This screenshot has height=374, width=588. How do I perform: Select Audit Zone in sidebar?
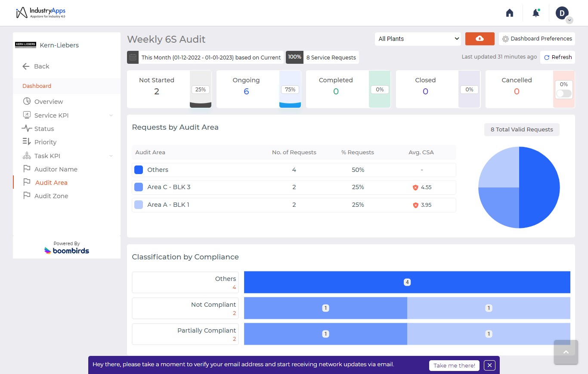[51, 196]
